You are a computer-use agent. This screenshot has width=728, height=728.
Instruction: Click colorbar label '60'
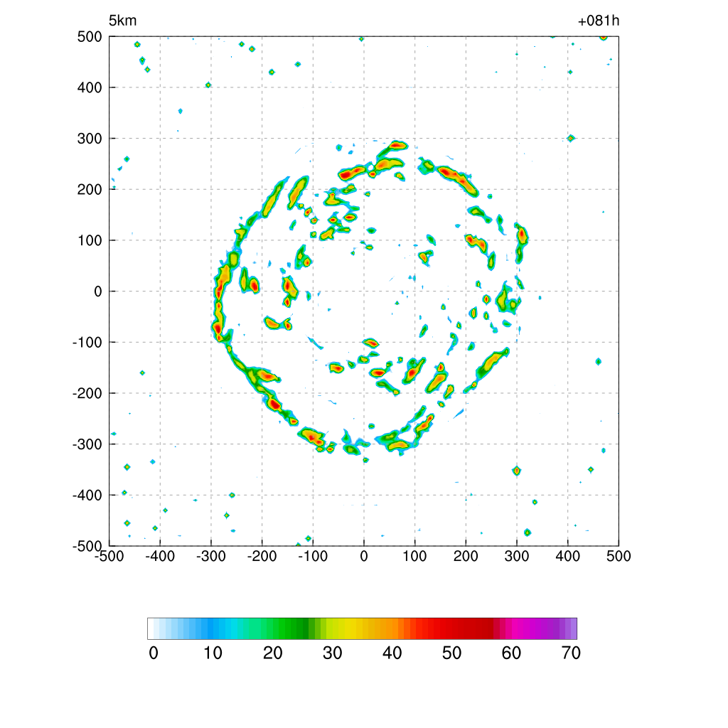[x=511, y=653]
